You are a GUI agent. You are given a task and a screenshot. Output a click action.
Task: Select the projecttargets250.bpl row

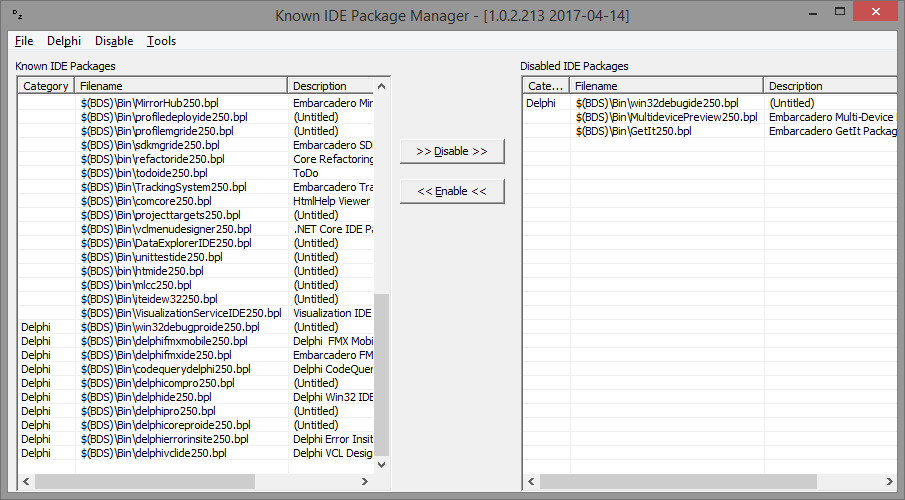tap(196, 215)
